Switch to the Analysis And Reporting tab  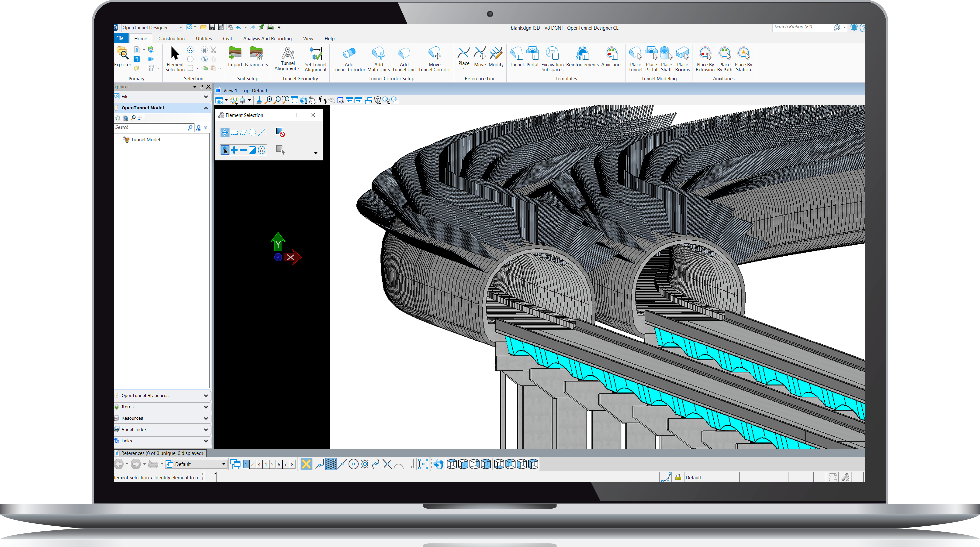[x=267, y=38]
